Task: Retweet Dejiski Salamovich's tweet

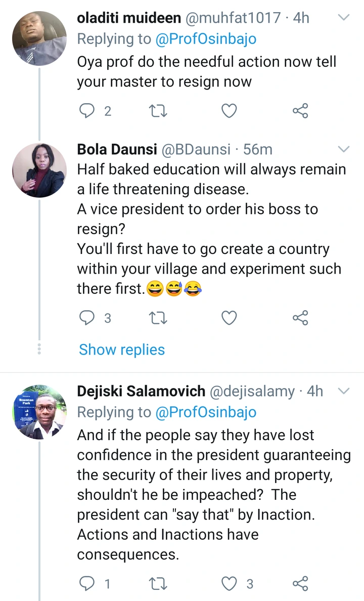Action: 159,584
